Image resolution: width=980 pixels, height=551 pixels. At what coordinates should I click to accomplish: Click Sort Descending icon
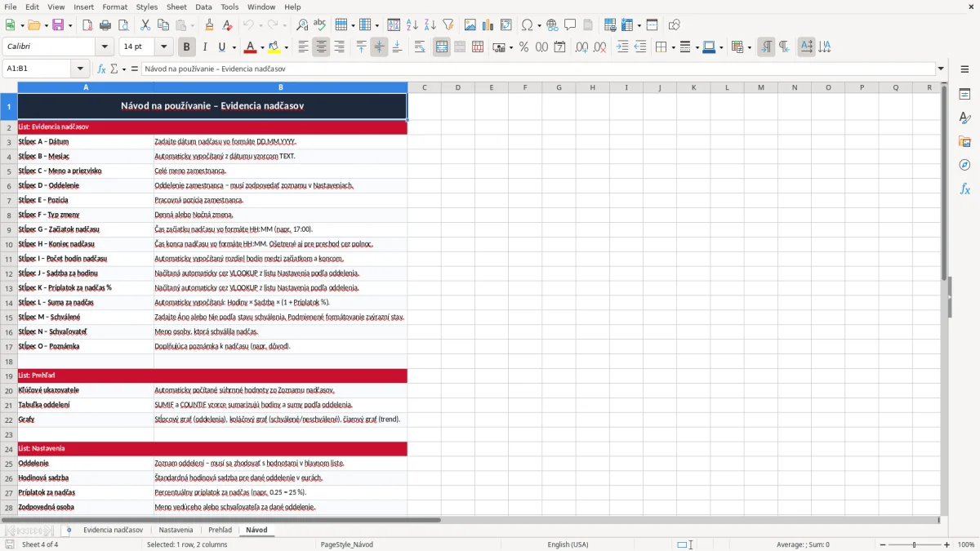[430, 25]
